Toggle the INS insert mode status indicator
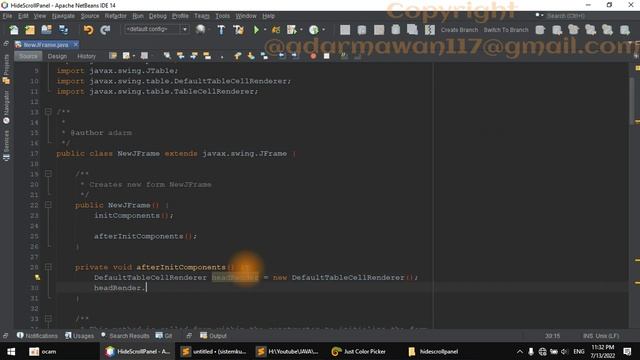 (587, 336)
